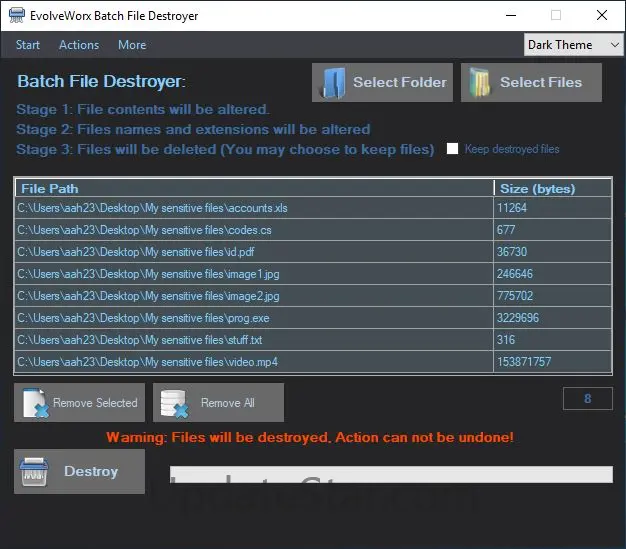The height and width of the screenshot is (549, 626).
Task: Select the codes.cs file row
Action: [x=254, y=230]
